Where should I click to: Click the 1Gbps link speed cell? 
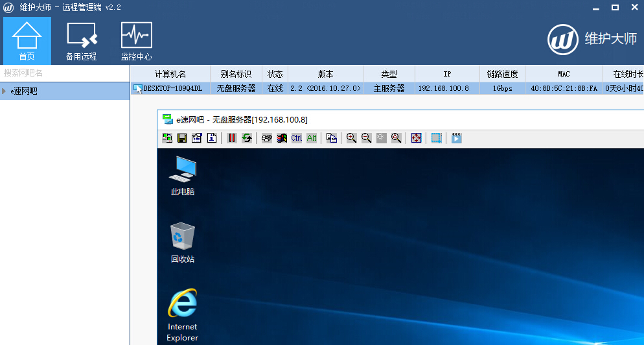point(502,88)
